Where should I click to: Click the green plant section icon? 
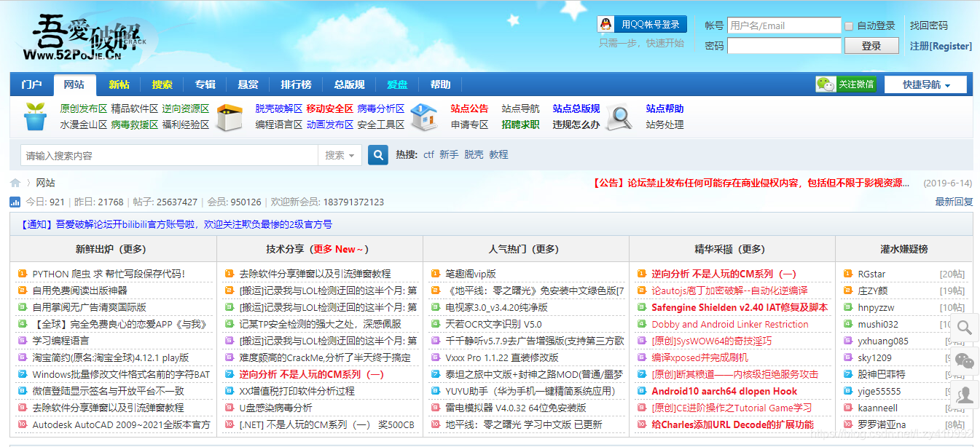click(x=35, y=116)
